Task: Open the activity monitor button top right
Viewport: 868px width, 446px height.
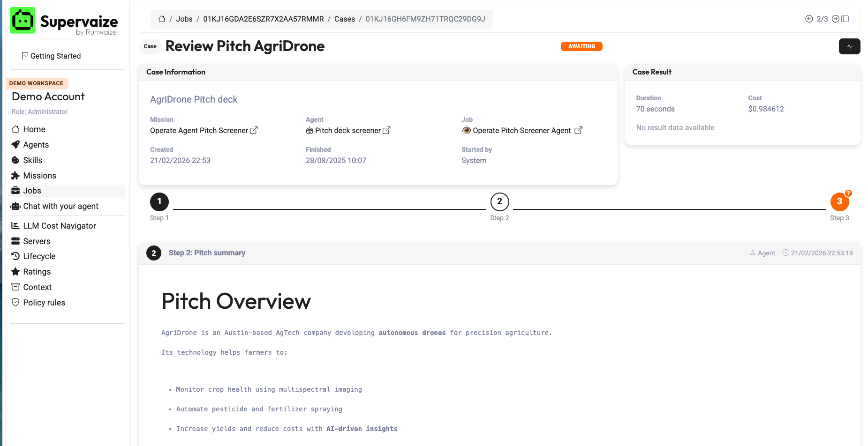Action: [x=849, y=46]
